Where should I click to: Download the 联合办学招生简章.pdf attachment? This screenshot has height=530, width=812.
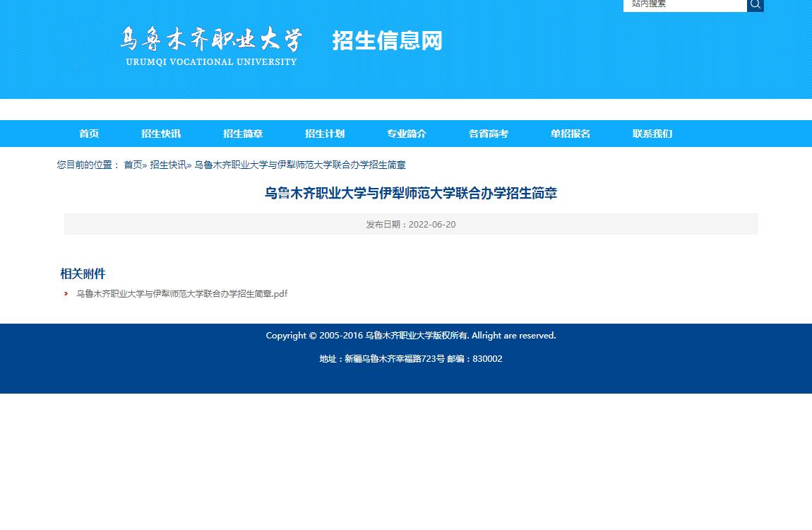pos(181,294)
